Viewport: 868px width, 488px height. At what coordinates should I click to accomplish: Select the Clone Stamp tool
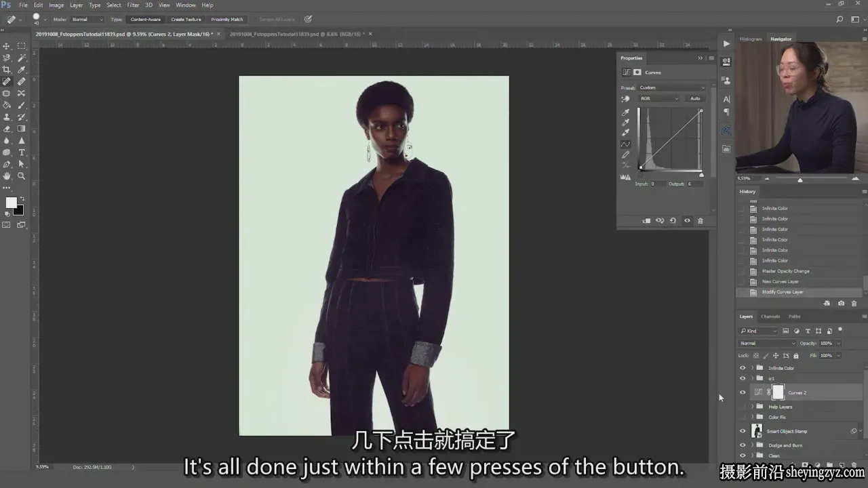click(7, 117)
